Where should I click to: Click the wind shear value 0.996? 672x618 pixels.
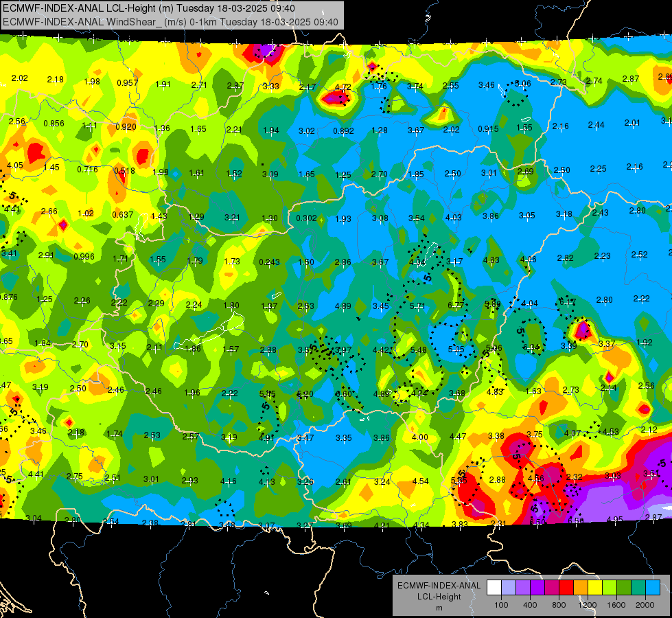pyautogui.click(x=84, y=256)
